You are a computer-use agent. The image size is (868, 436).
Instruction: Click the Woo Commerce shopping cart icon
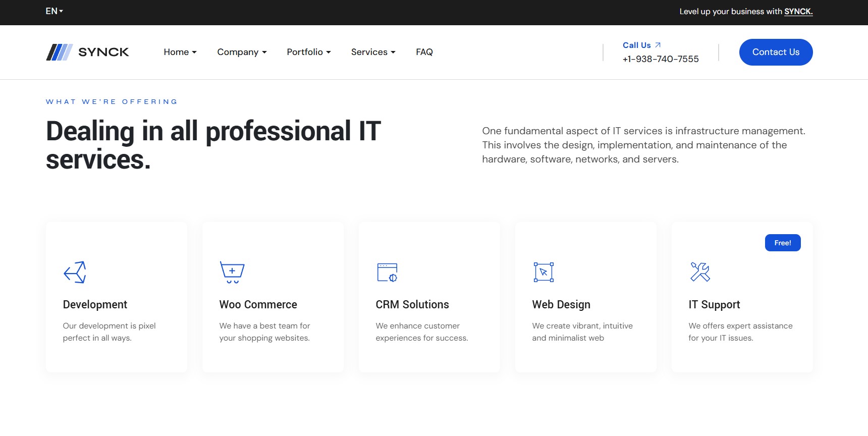tap(232, 272)
